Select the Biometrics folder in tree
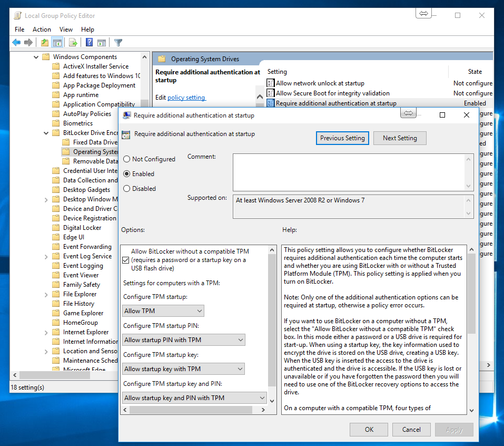This screenshot has height=446, width=504. coord(77,123)
